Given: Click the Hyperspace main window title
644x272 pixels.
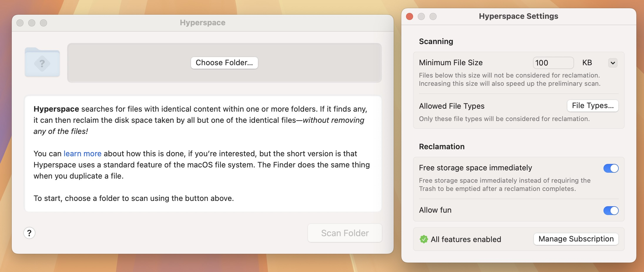Looking at the screenshot, I should coord(203,23).
